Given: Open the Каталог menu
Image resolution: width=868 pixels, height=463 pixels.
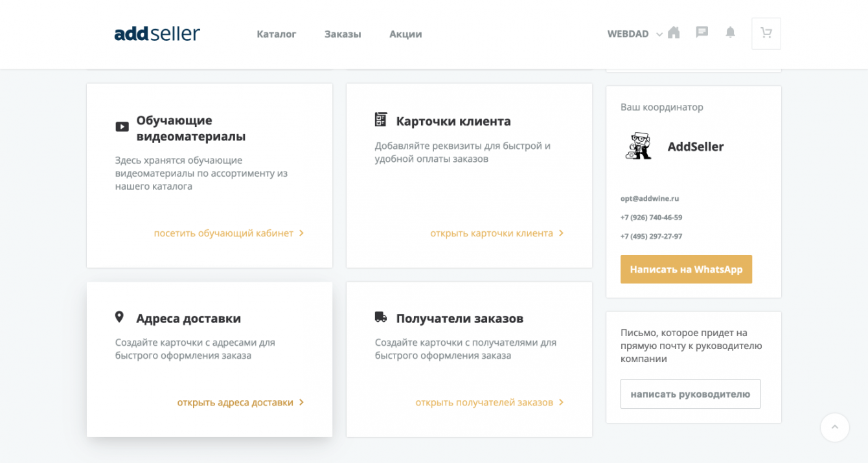Looking at the screenshot, I should click(277, 34).
